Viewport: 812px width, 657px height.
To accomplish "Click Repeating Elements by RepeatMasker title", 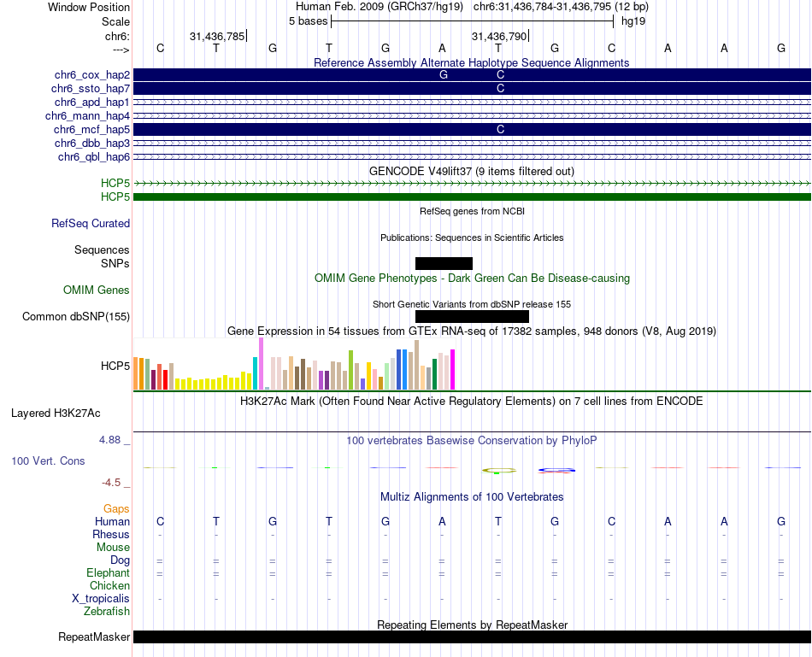I will tap(472, 625).
